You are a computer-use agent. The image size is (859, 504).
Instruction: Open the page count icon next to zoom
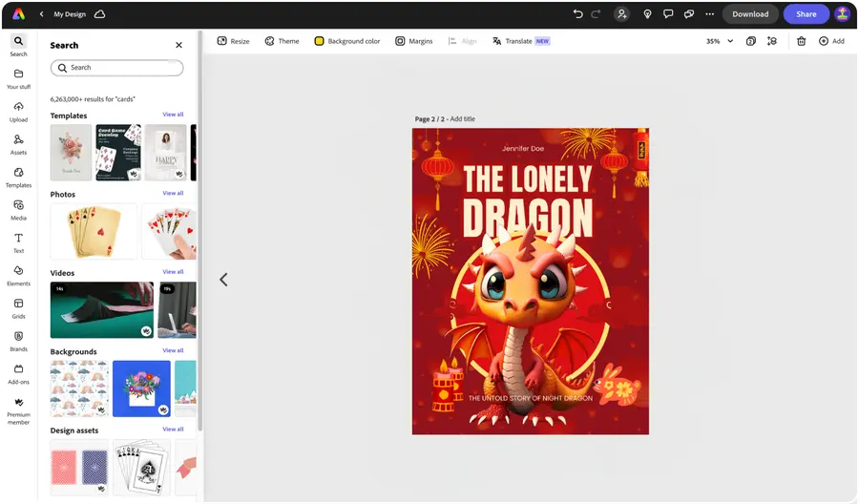click(x=751, y=41)
